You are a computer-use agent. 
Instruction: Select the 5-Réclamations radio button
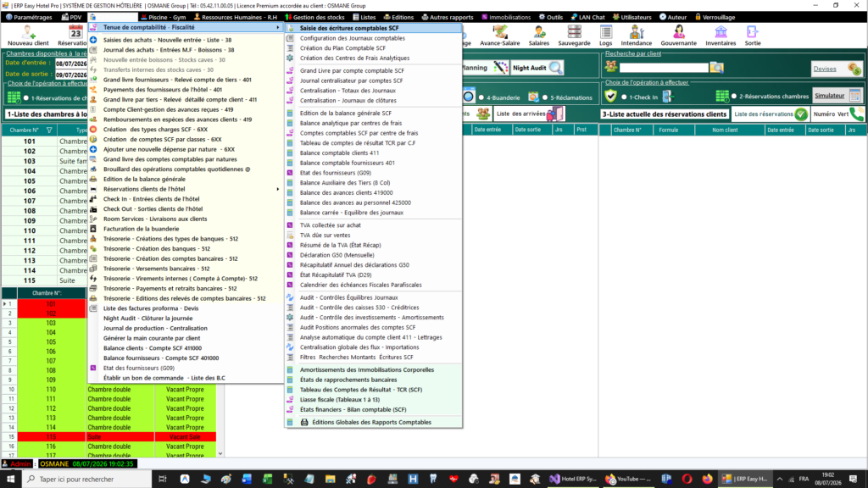[x=545, y=97]
